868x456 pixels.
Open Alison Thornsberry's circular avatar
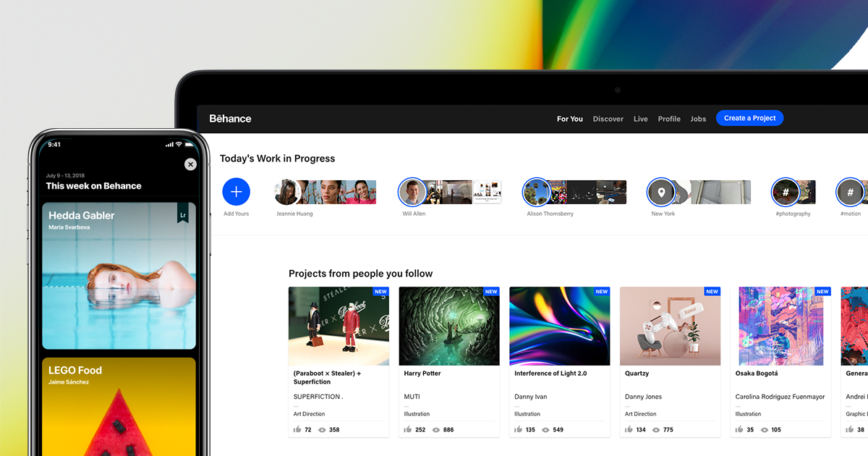(x=537, y=192)
